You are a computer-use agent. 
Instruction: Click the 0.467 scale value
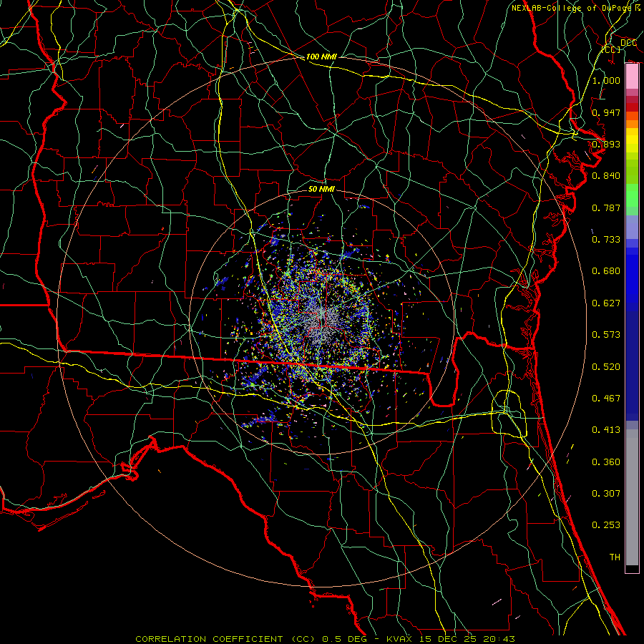pyautogui.click(x=606, y=399)
